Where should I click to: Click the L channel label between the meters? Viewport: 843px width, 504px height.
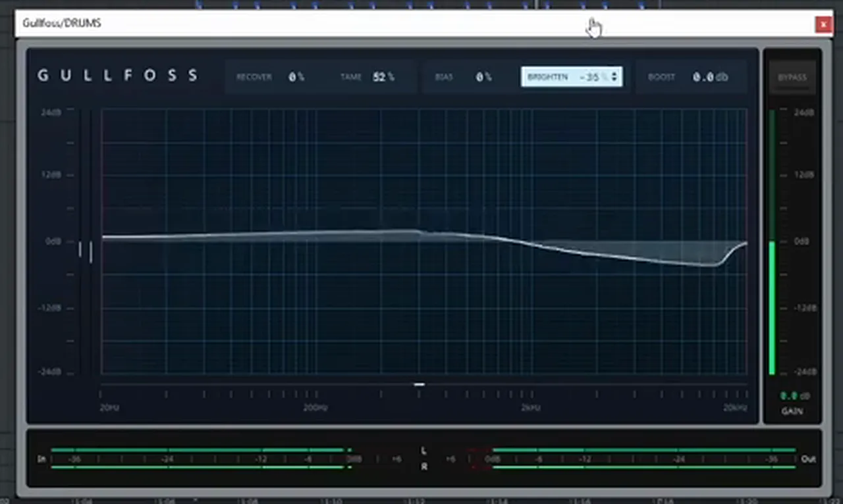[x=423, y=451]
